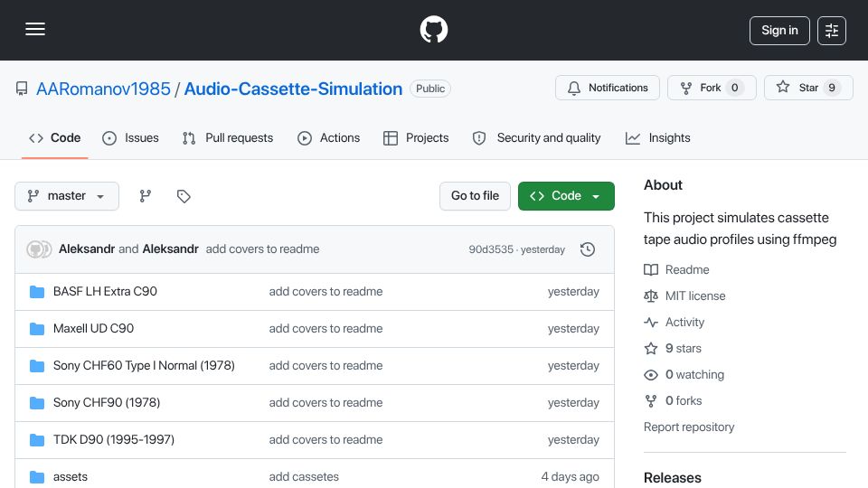Image resolution: width=868 pixels, height=488 pixels.
Task: Go to GitHub homepage via Octocat logo
Action: click(x=433, y=29)
